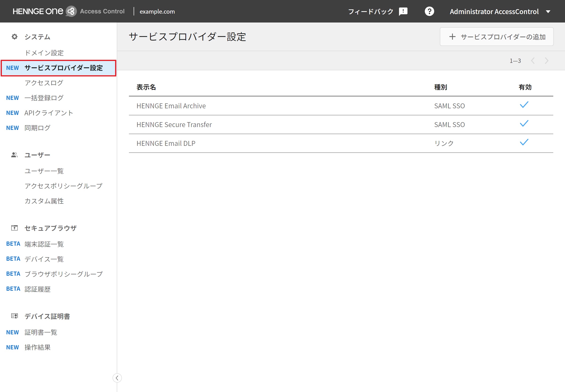Click the 表示名 column header

click(x=146, y=87)
